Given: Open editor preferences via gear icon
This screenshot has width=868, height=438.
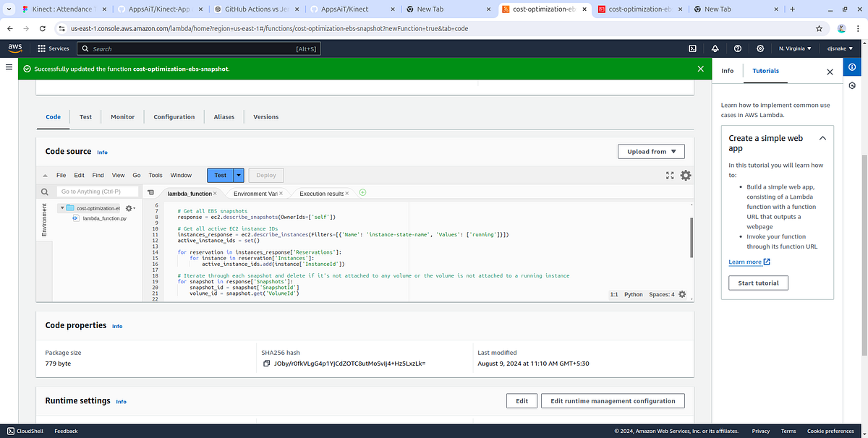Looking at the screenshot, I should [685, 174].
